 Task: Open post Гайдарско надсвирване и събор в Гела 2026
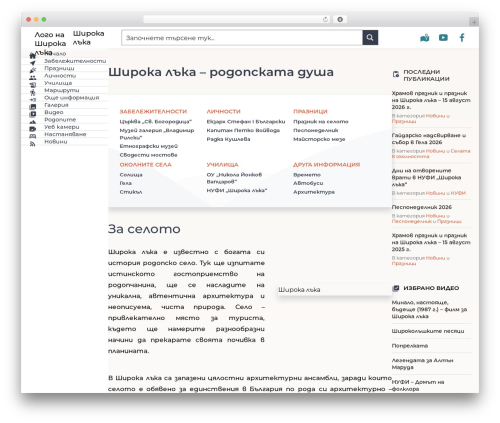[429, 139]
